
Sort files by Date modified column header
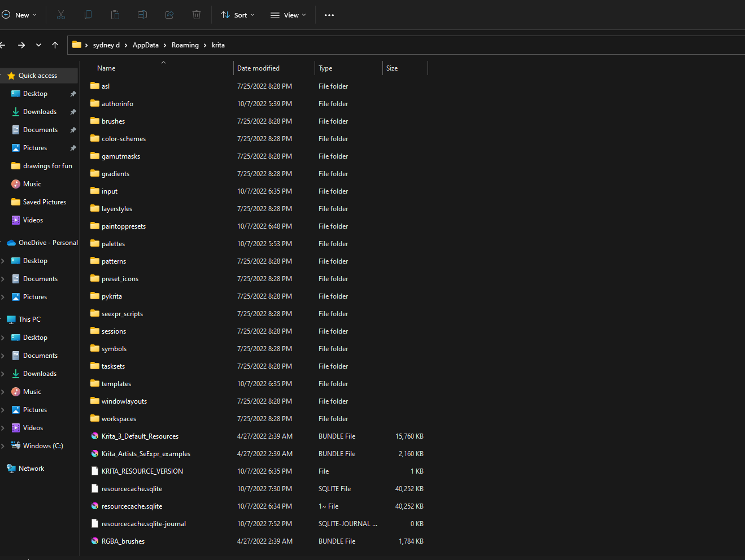tap(258, 68)
